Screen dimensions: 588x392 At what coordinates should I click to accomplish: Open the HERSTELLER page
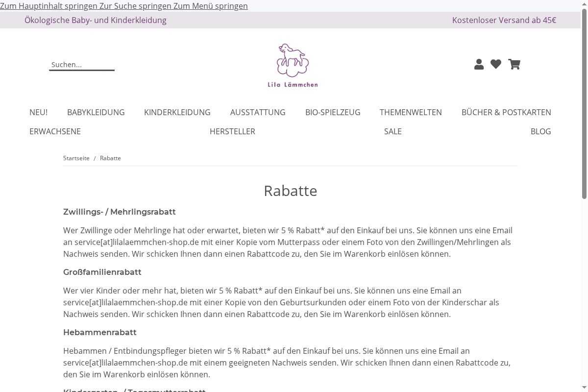click(x=232, y=131)
